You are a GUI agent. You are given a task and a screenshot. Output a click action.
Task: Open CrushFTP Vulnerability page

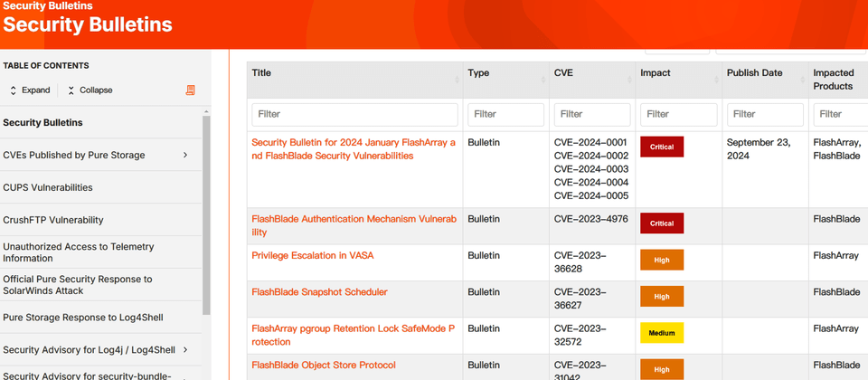pos(53,220)
